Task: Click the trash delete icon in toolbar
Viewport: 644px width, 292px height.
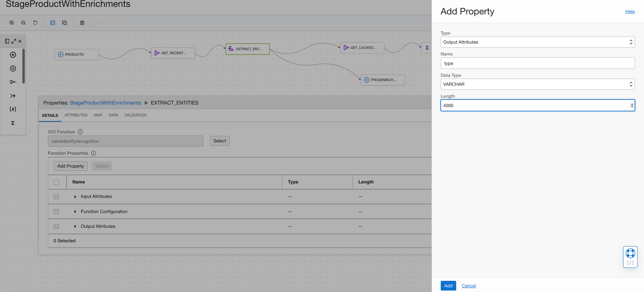Action: [82, 23]
